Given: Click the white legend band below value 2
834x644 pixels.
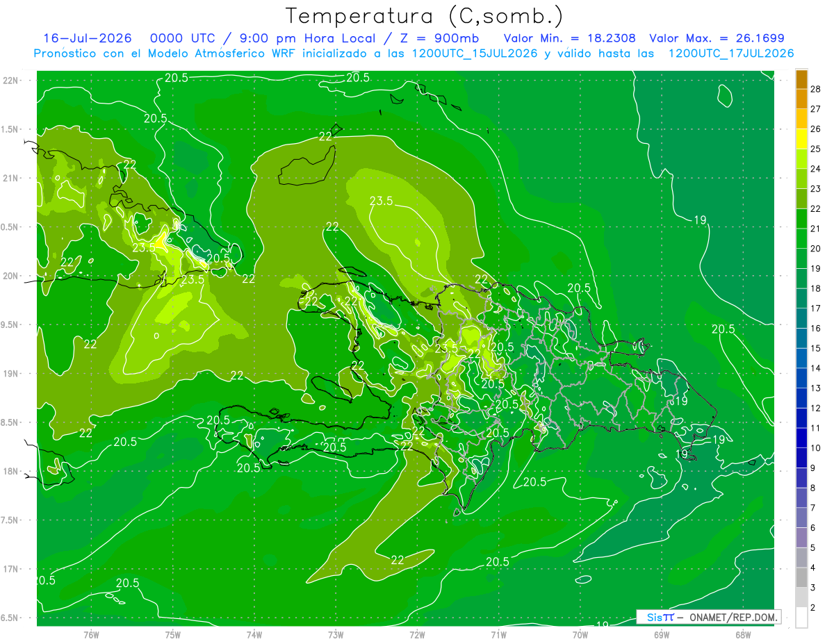Looking at the screenshot, I should pos(801,618).
